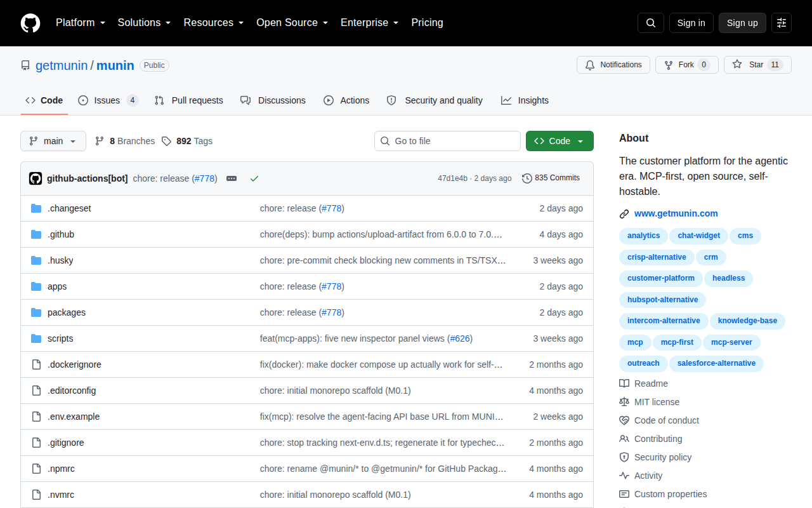View the 892 Tags link
Screen dimensions: 812x508
click(187, 141)
